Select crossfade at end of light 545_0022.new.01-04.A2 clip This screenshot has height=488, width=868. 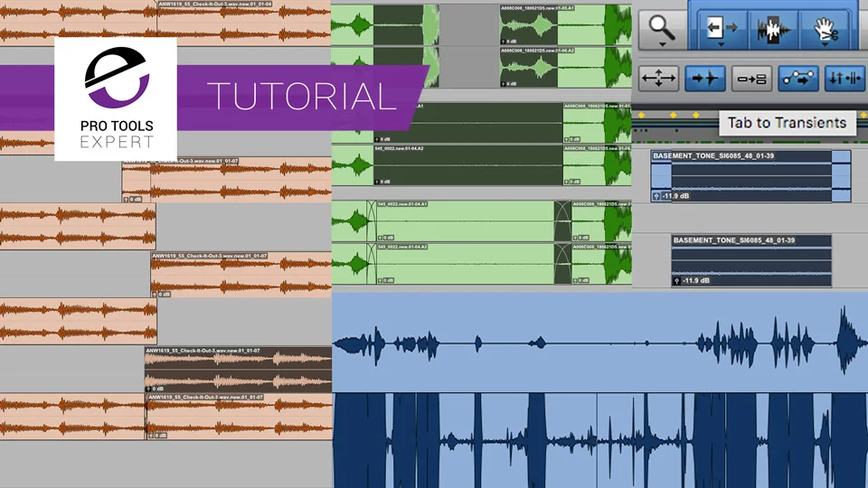(562, 264)
